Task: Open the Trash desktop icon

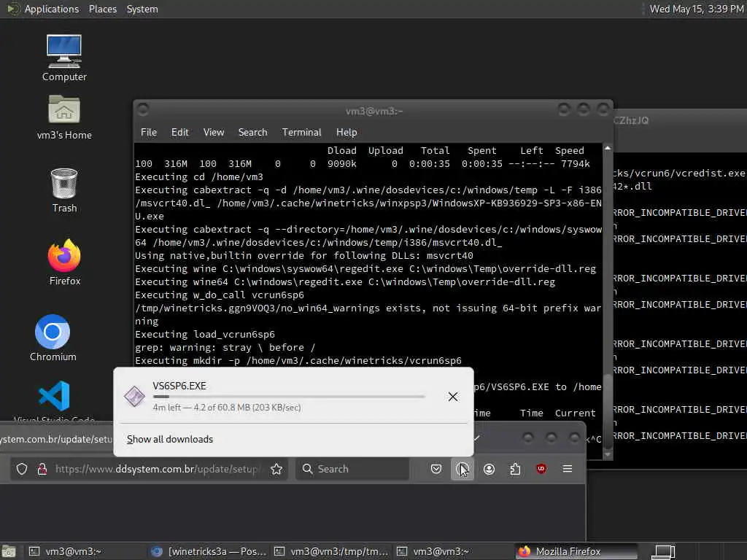Action: pos(64,190)
